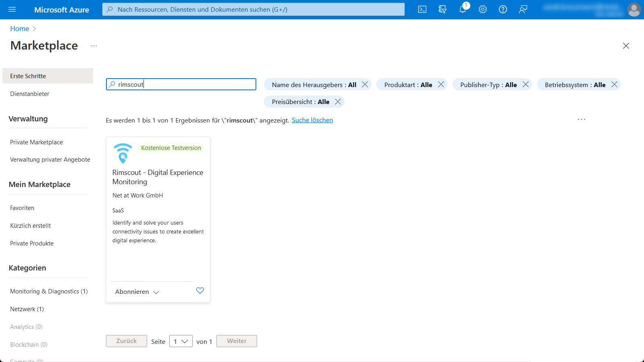Select category Netzwerk (1)

pyautogui.click(x=27, y=309)
